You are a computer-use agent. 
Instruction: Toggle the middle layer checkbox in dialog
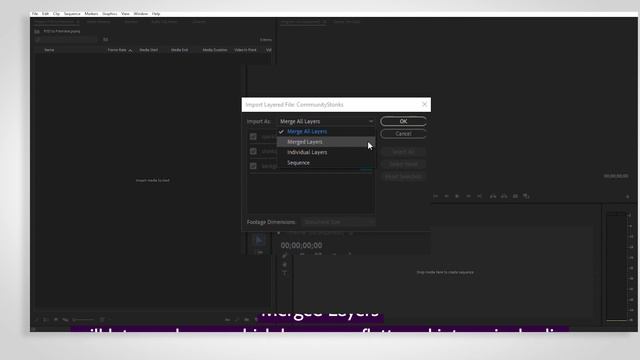pyautogui.click(x=253, y=151)
